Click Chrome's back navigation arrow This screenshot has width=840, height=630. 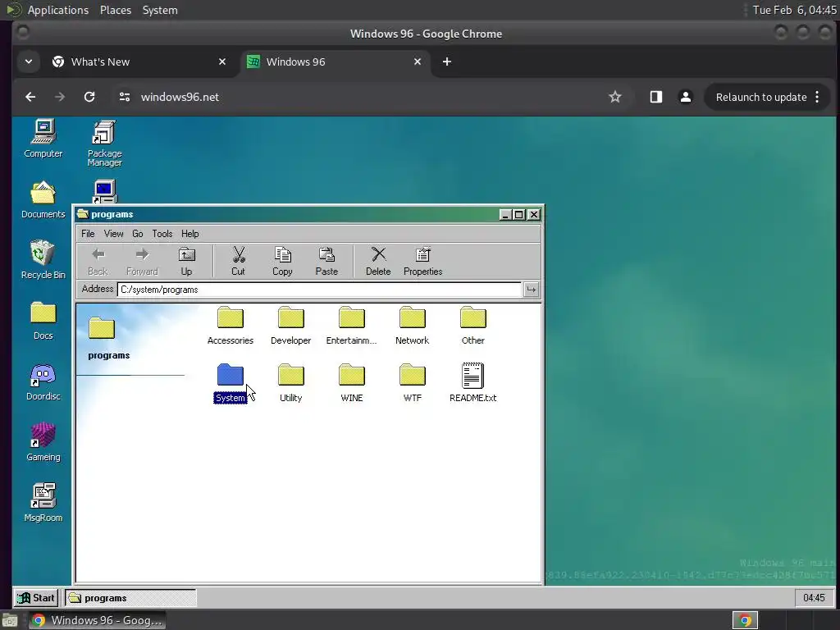tap(30, 97)
